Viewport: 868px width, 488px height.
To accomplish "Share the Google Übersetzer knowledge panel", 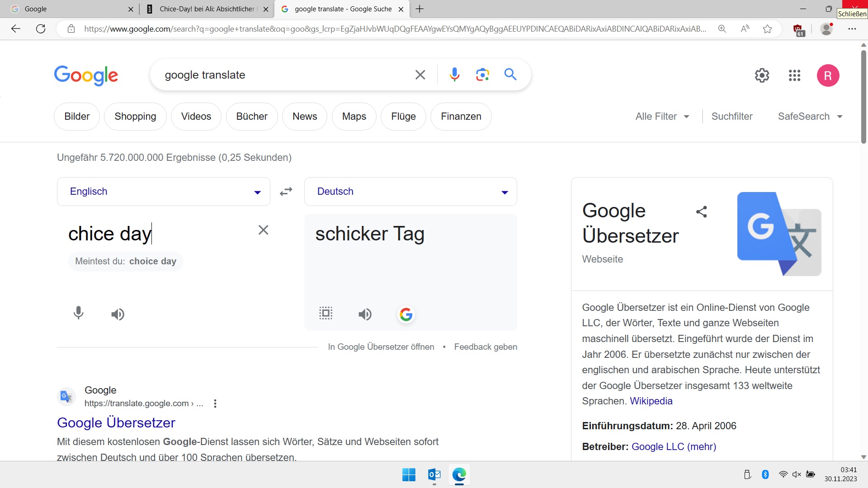I will [701, 211].
